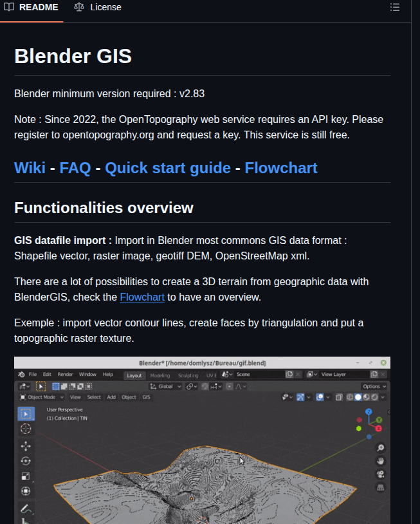Switch to wireframe viewport shading
The height and width of the screenshot is (524, 420).
click(x=349, y=397)
